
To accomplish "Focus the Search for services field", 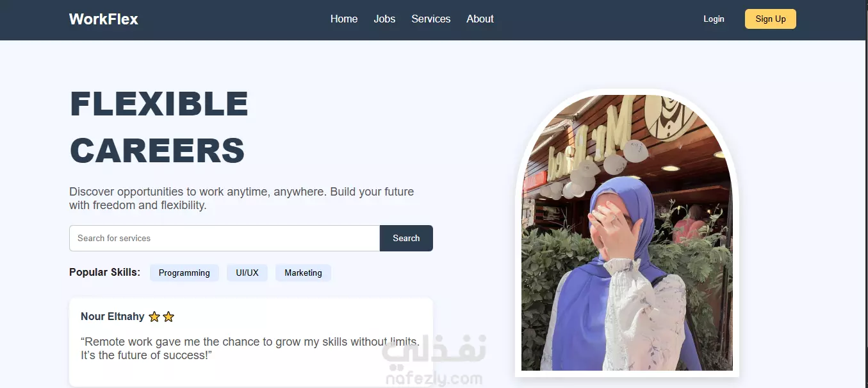I will click(x=224, y=238).
